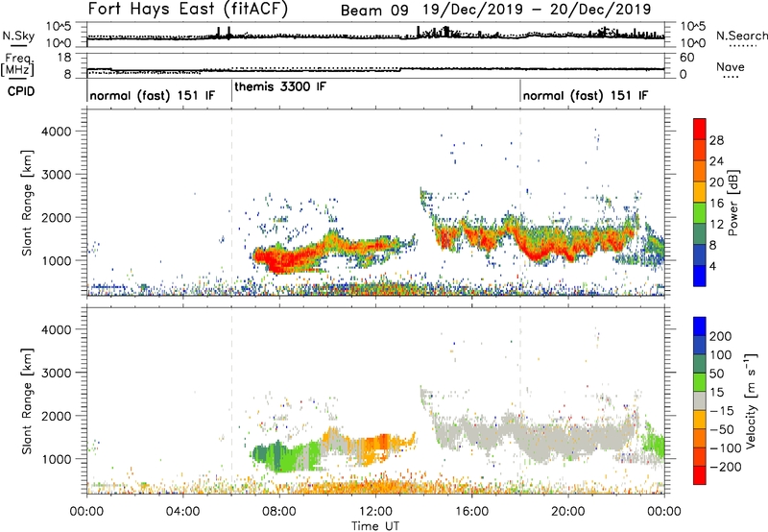768x532 pixels.
Task: Click the blue segment of the Power color bar
Action: pos(700,276)
